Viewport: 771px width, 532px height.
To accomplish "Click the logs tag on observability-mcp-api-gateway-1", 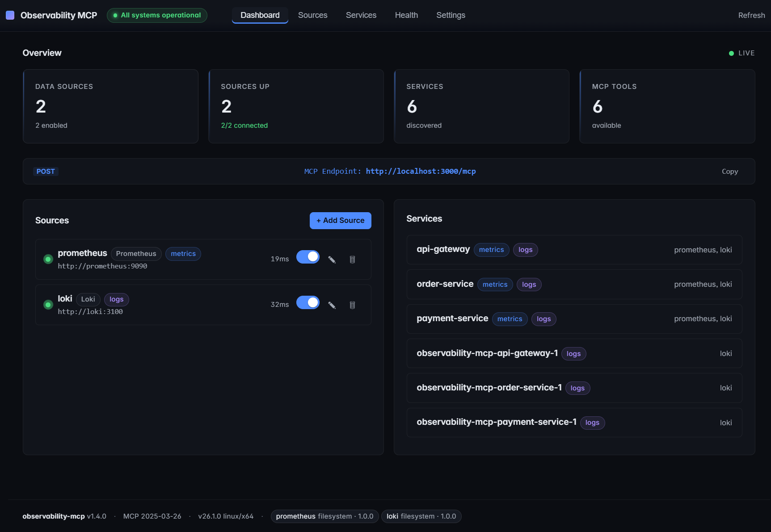I will (x=574, y=354).
